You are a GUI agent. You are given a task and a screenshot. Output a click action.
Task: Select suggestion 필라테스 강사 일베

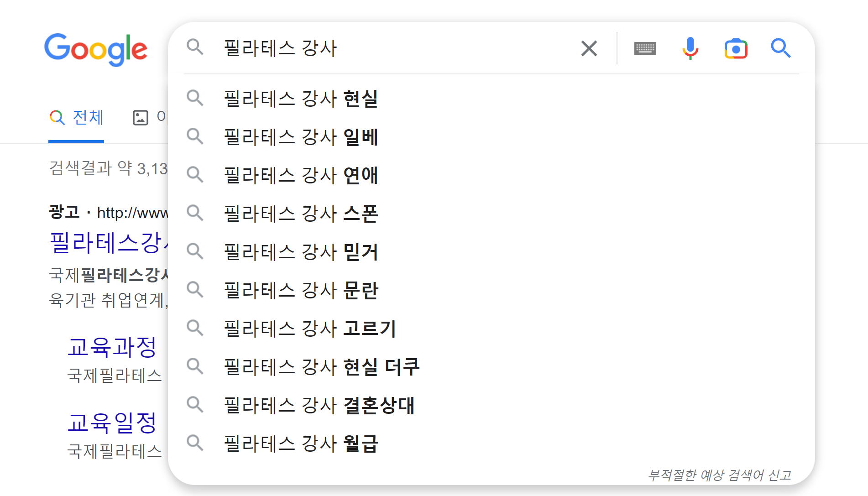(x=300, y=137)
